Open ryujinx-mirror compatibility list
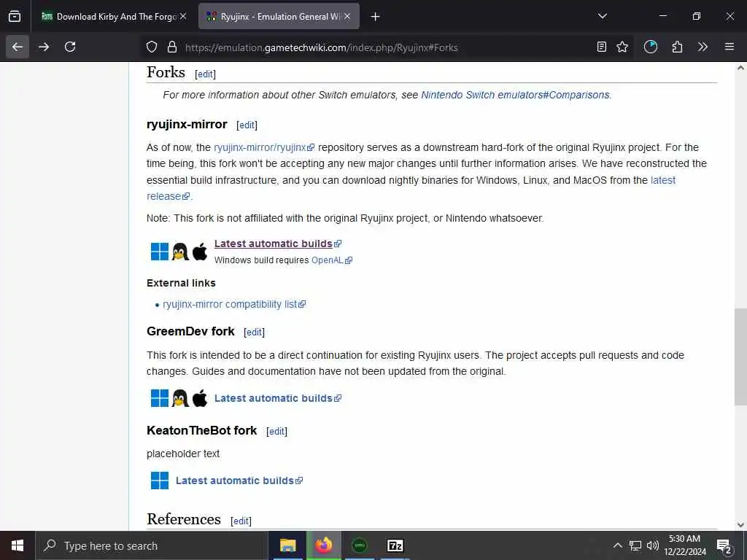The width and height of the screenshot is (747, 560). (x=234, y=304)
